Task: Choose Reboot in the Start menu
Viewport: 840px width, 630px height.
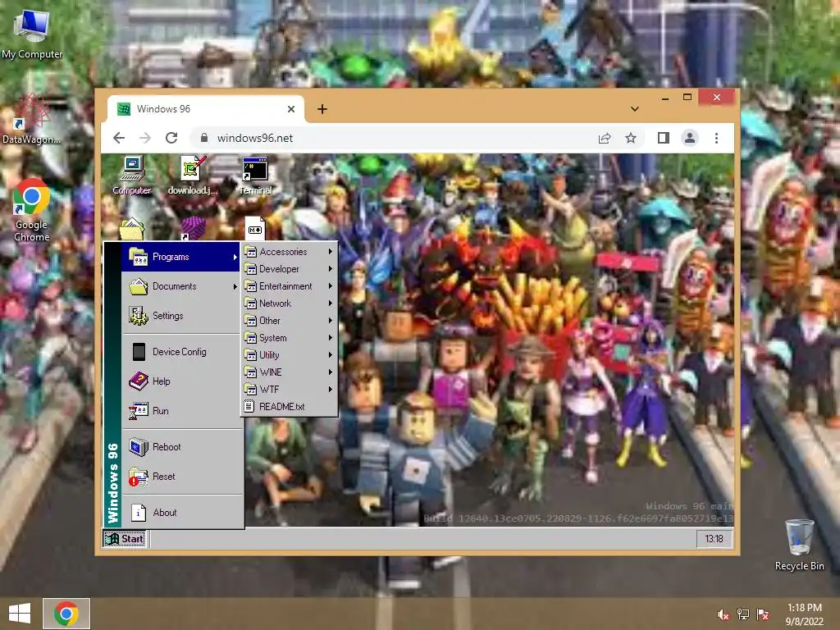Action: [x=182, y=447]
